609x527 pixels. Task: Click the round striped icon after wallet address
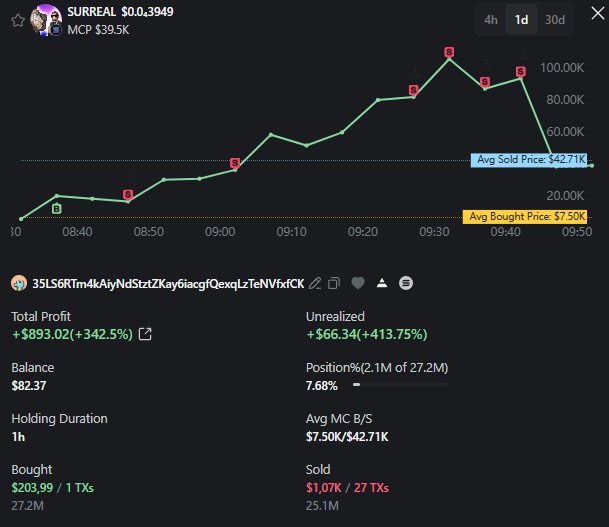tap(405, 284)
